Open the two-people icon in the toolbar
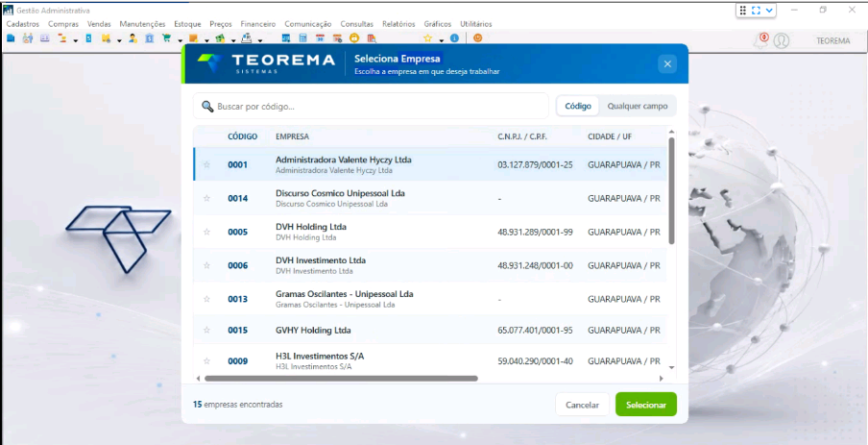This screenshot has height=445, width=868. 28,38
